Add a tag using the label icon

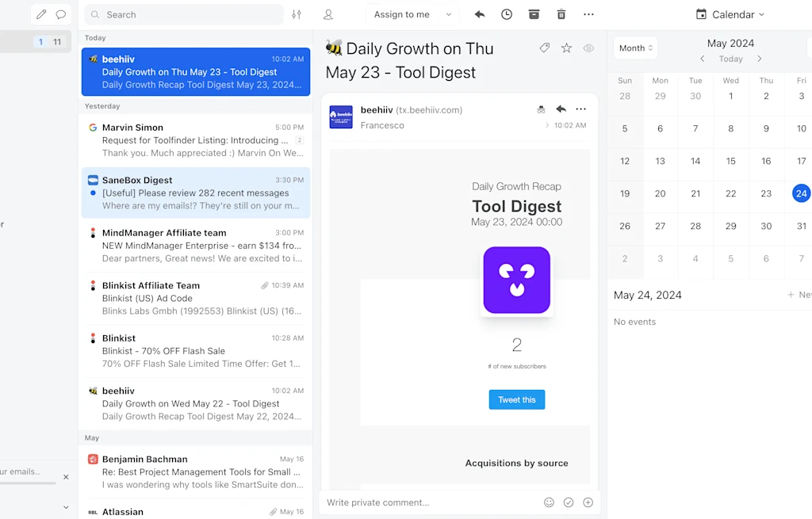(x=544, y=48)
